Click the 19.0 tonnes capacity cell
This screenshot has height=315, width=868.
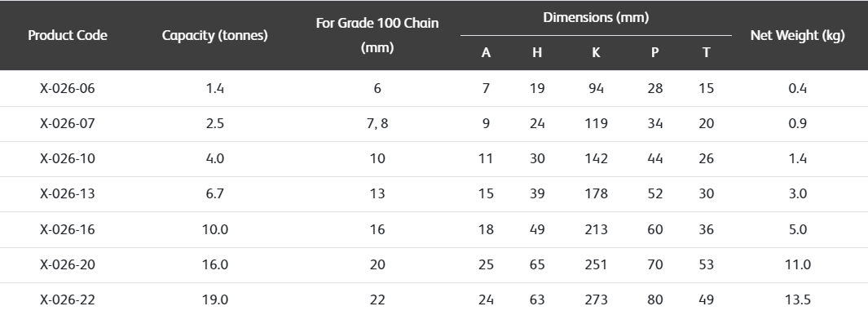[x=215, y=299]
